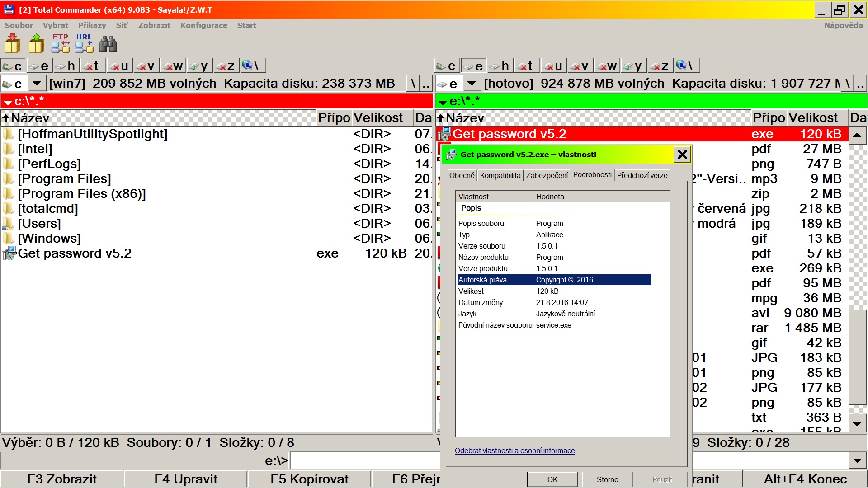Switch right panel to drive y

point(633,66)
